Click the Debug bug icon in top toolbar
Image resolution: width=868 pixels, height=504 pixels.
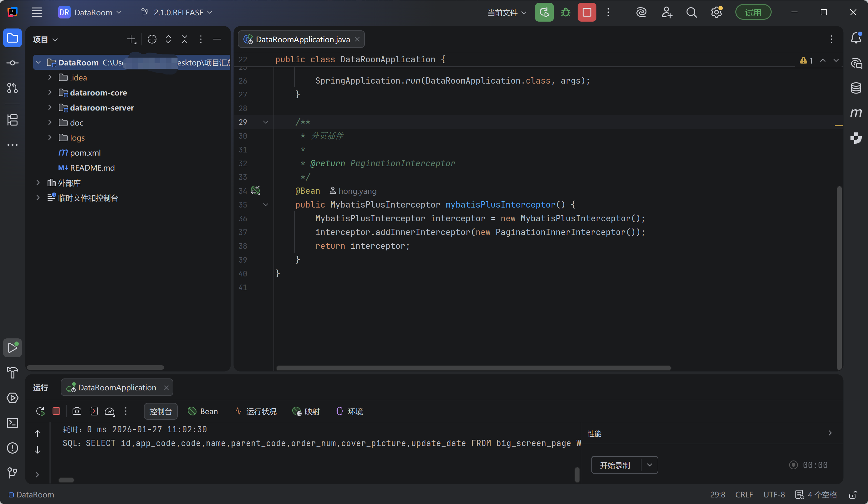[x=565, y=13]
